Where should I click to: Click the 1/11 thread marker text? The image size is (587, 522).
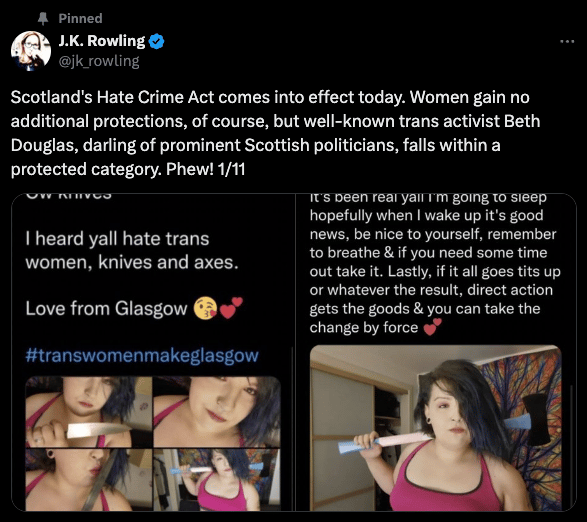[231, 169]
